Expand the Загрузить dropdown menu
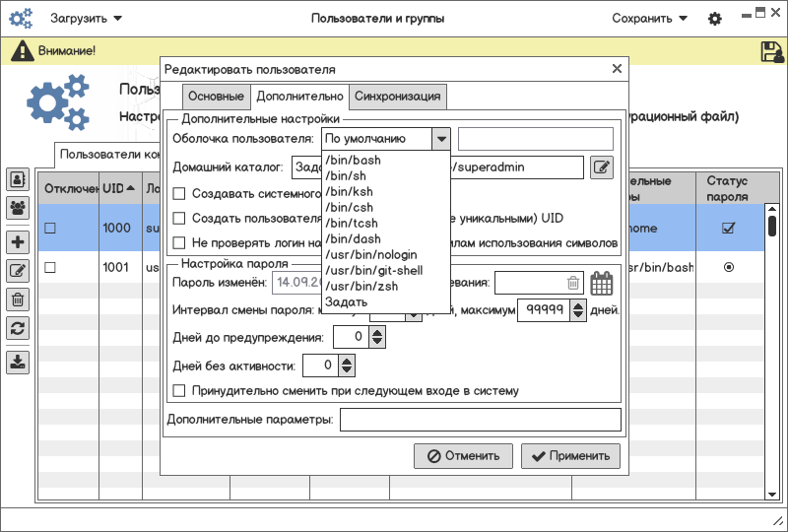Image resolution: width=788 pixels, height=532 pixels. point(87,19)
